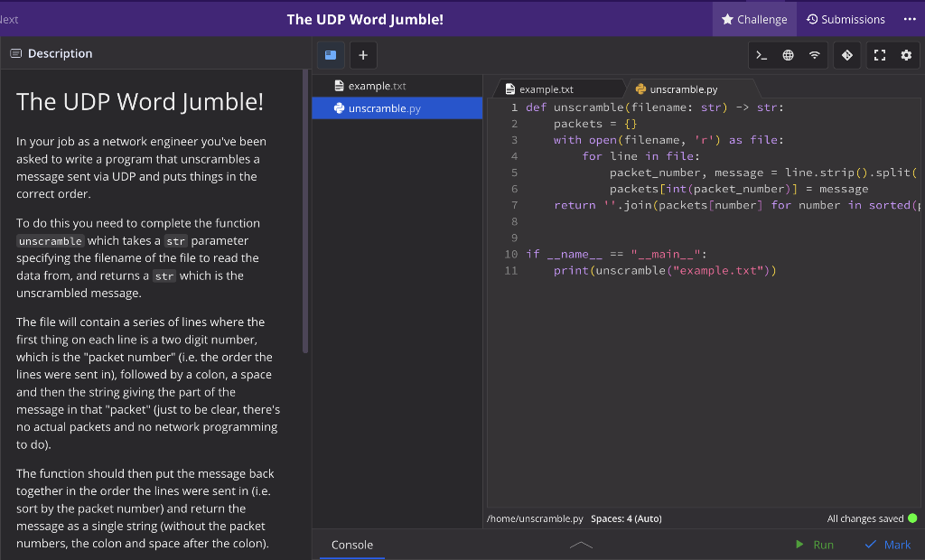
Task: Open the terminal icon in the toolbar
Action: 760,55
